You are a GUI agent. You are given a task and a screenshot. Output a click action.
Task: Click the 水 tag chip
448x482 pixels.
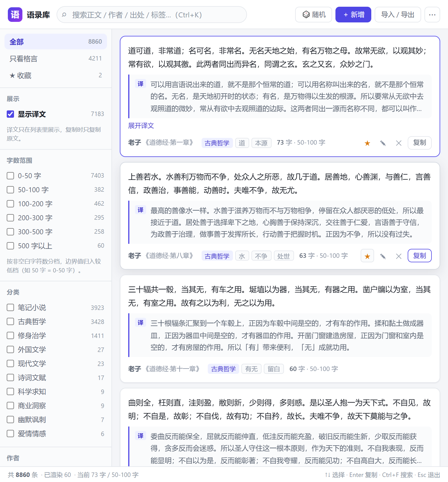click(242, 256)
